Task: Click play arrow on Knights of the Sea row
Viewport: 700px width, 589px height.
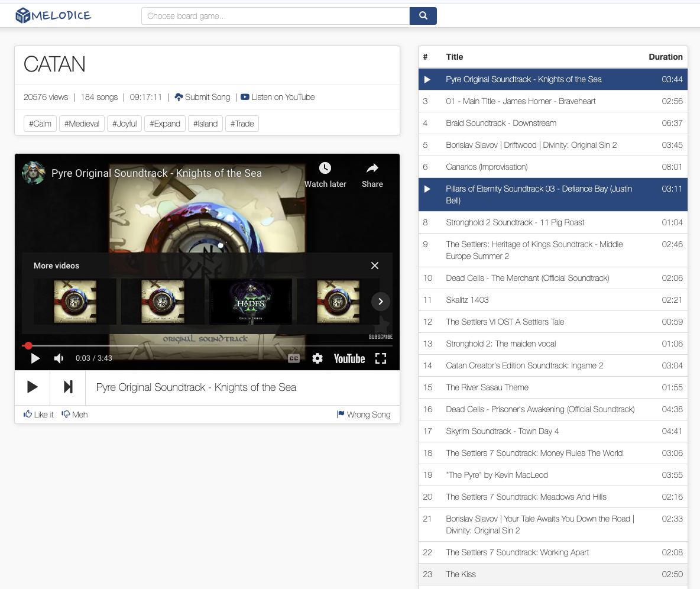Action: pos(427,79)
